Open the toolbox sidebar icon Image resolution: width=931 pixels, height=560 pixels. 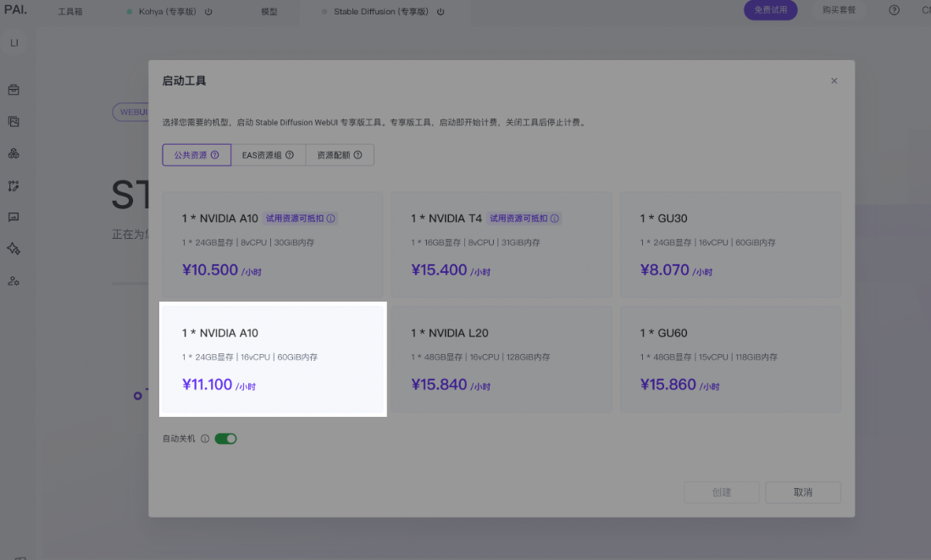14,90
